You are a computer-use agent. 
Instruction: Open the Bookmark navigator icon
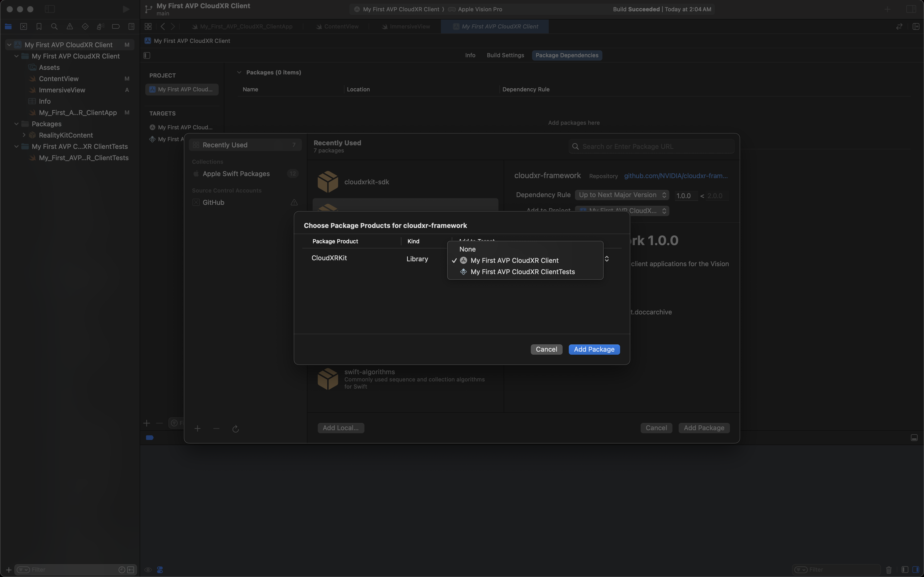point(39,26)
